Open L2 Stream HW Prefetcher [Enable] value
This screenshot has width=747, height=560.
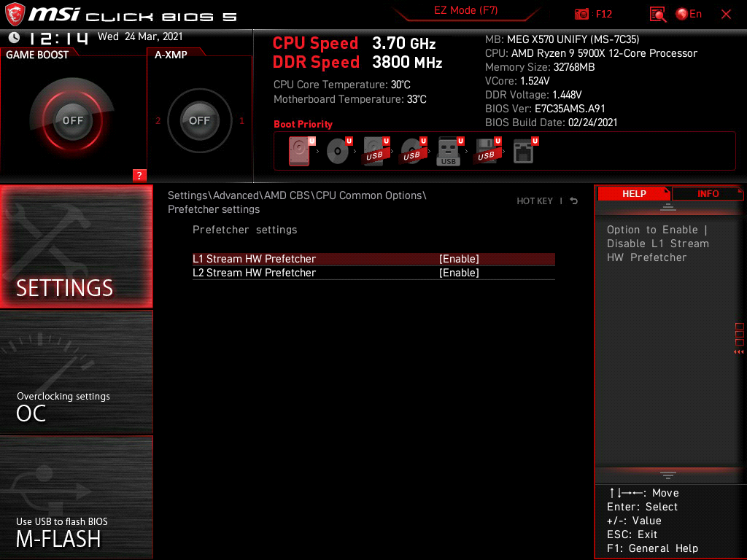coord(459,273)
